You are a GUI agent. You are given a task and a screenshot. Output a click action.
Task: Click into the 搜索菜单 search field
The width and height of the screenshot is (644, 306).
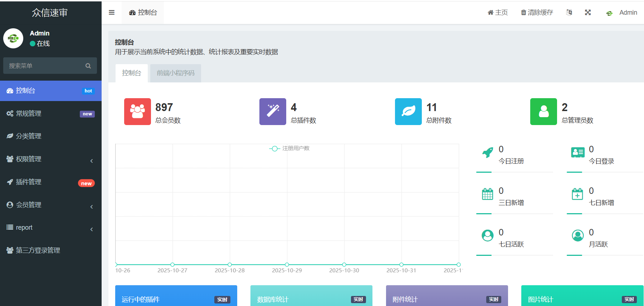(x=45, y=66)
